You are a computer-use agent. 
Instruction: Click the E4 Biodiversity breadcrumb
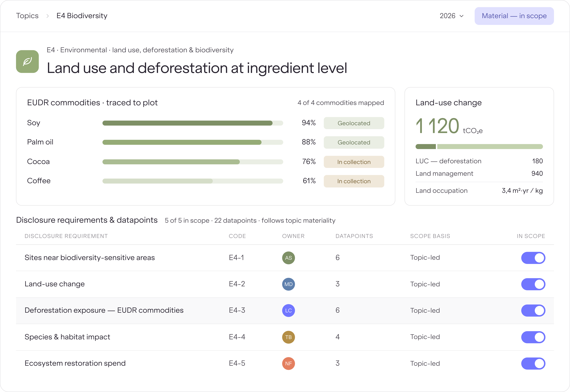pos(82,16)
